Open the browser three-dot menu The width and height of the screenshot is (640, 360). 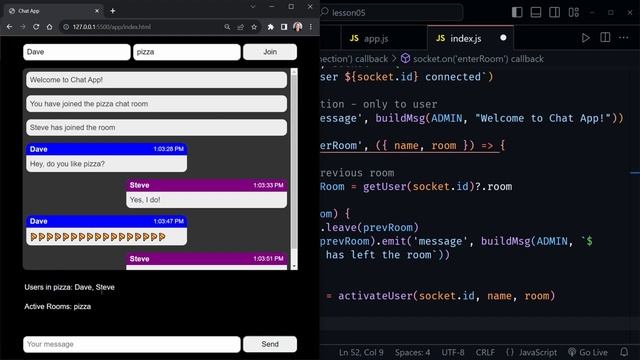[x=311, y=27]
